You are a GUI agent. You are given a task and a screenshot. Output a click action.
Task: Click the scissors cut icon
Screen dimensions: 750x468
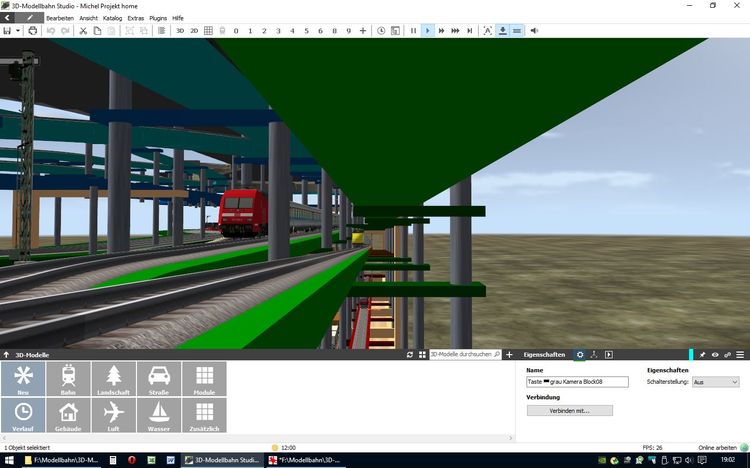point(83,31)
